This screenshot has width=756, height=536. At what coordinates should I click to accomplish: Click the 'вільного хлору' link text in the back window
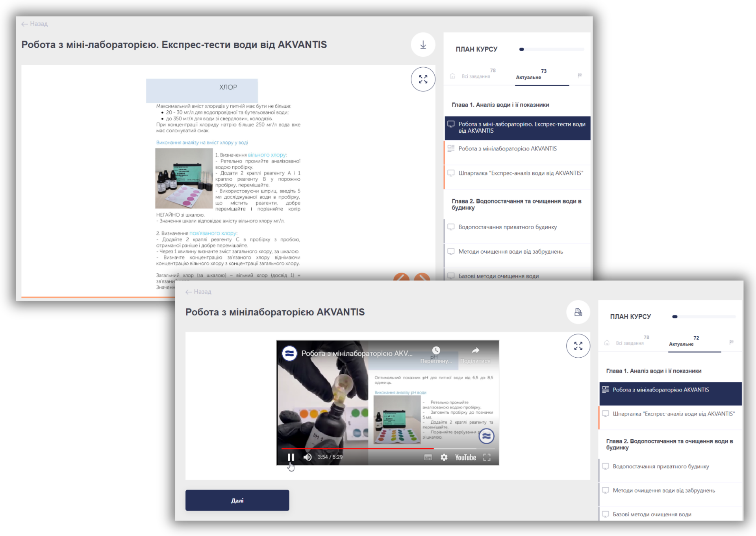(x=267, y=155)
